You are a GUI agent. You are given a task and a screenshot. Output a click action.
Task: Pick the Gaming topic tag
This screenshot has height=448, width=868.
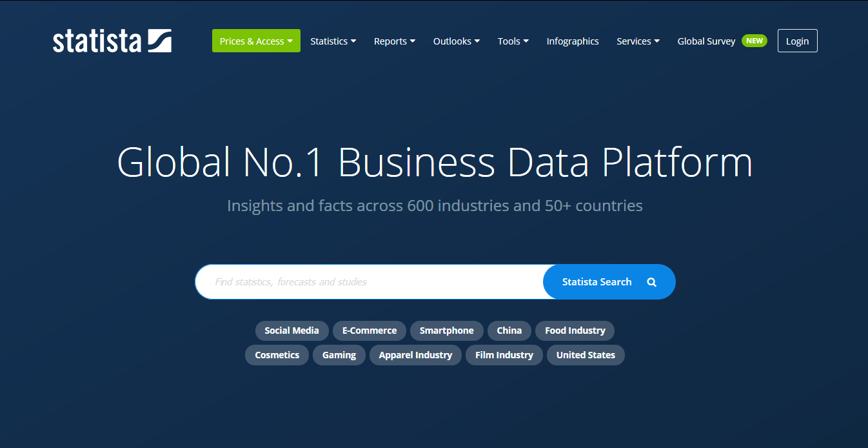coord(339,355)
